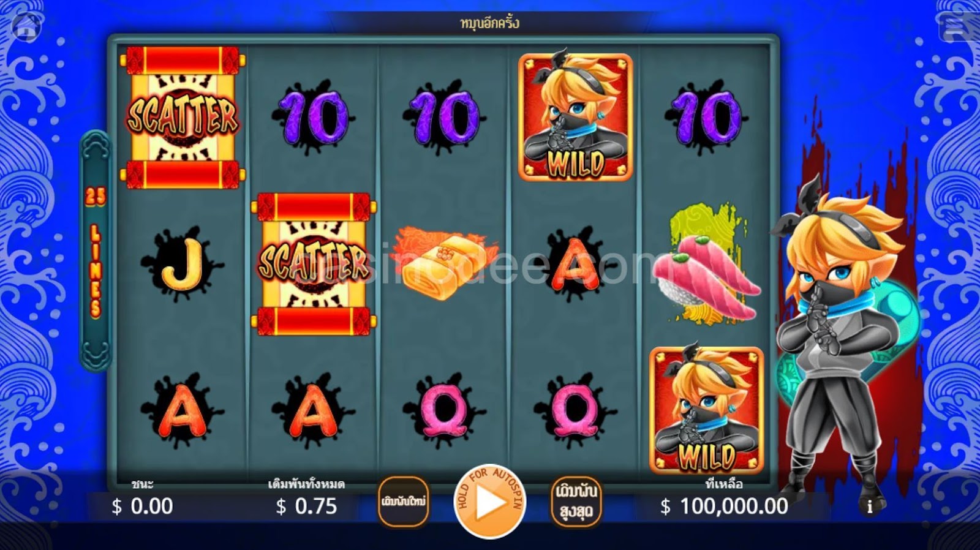This screenshot has width=980, height=550.
Task: Click the total bet amount $0.75
Action: point(306,506)
